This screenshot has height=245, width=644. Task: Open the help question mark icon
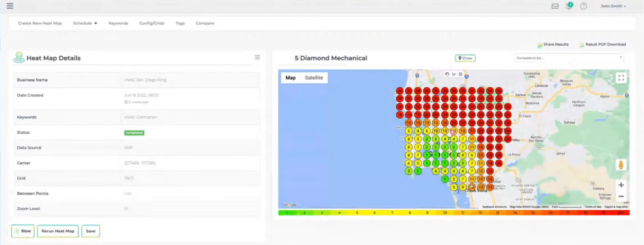point(583,6)
